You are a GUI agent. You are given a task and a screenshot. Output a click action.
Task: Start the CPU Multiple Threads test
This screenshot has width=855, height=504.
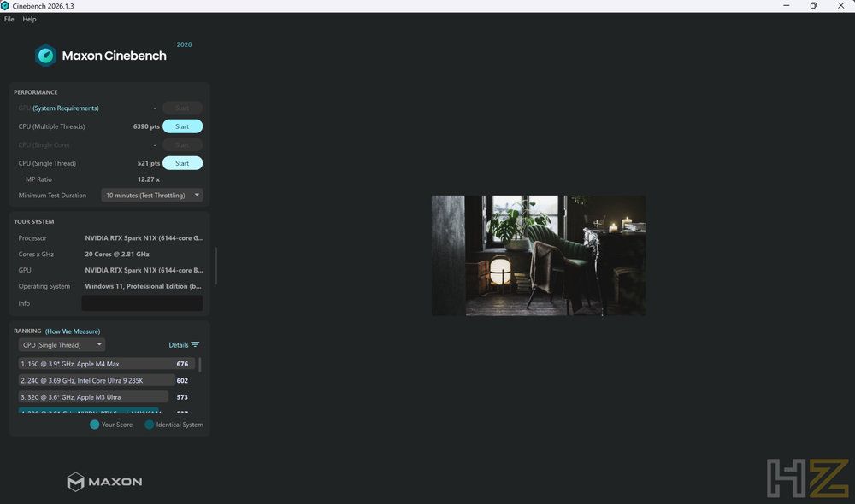coord(183,126)
